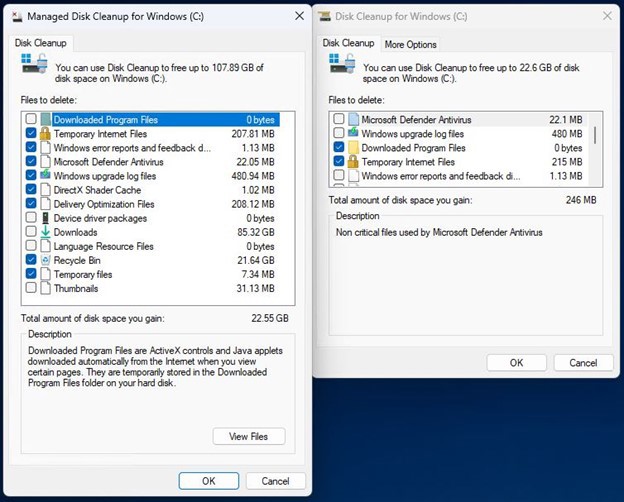Click OK in the right Disk Cleanup window

[515, 362]
